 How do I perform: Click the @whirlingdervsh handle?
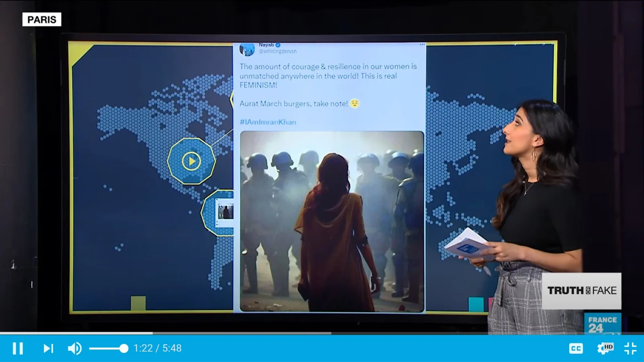click(278, 51)
